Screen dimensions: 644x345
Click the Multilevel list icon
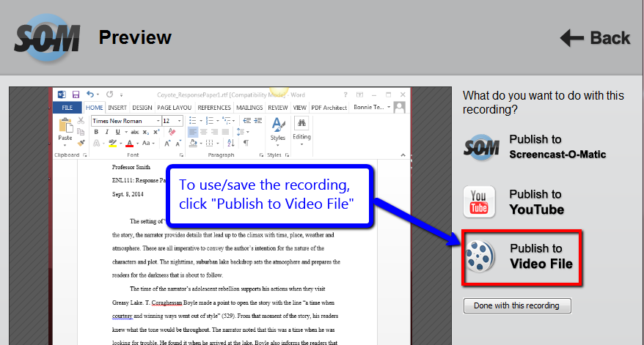[x=228, y=121]
